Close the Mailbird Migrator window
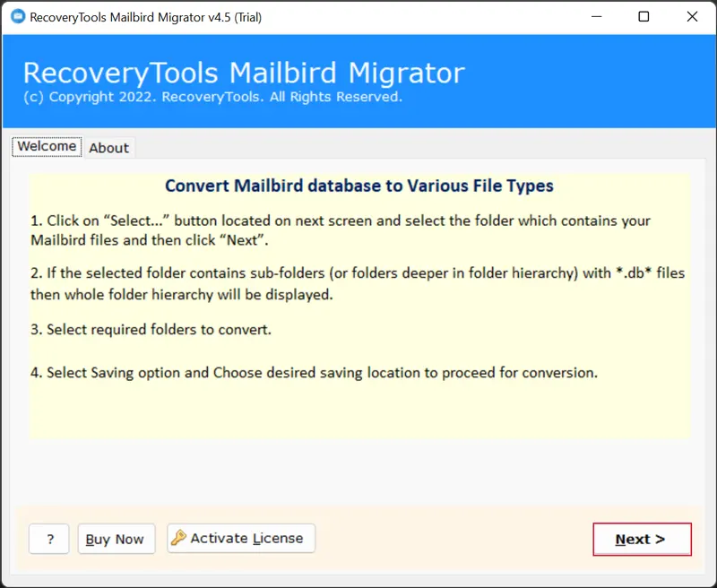 [x=692, y=17]
